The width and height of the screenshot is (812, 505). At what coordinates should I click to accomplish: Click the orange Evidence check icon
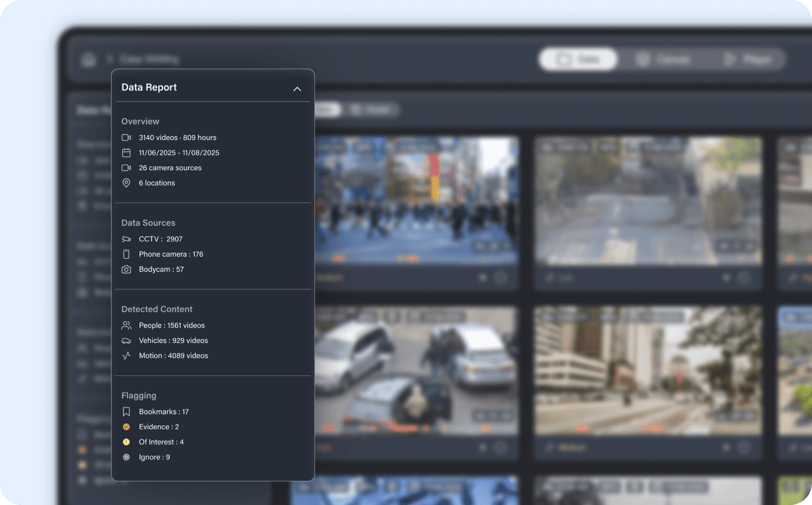pos(126,427)
